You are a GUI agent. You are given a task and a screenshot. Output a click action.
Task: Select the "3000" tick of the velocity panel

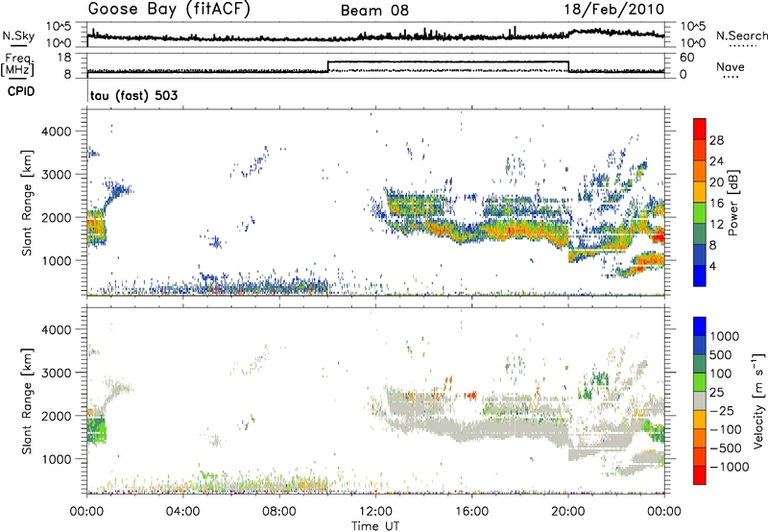coord(58,373)
